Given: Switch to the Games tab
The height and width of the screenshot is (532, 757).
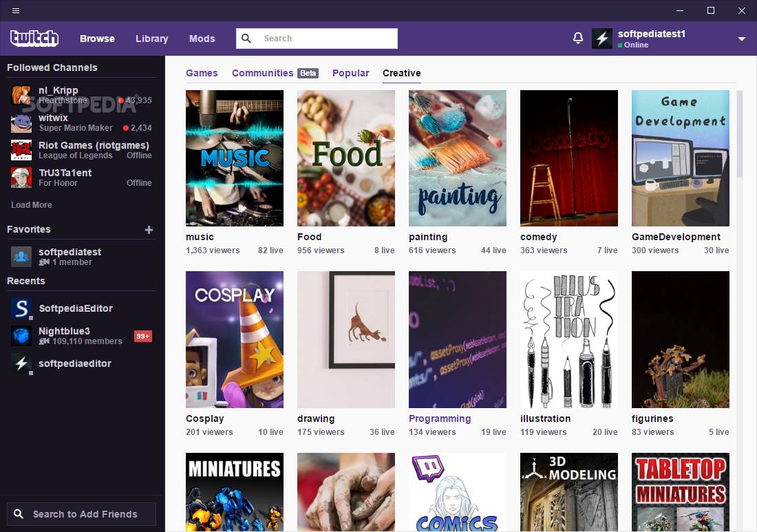Looking at the screenshot, I should [202, 72].
